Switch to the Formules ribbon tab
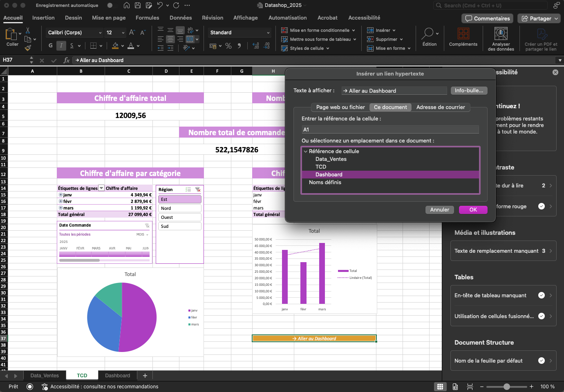Viewport: 564px width, 392px height. (147, 18)
